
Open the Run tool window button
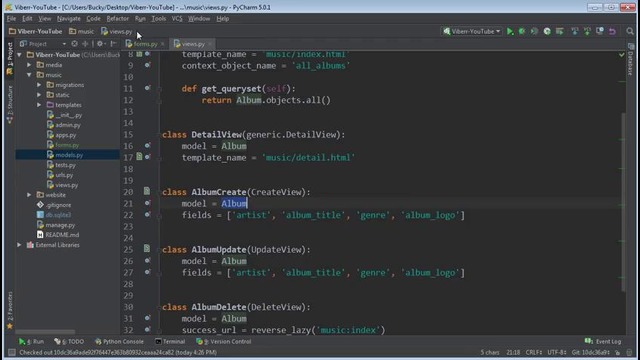tap(31, 342)
